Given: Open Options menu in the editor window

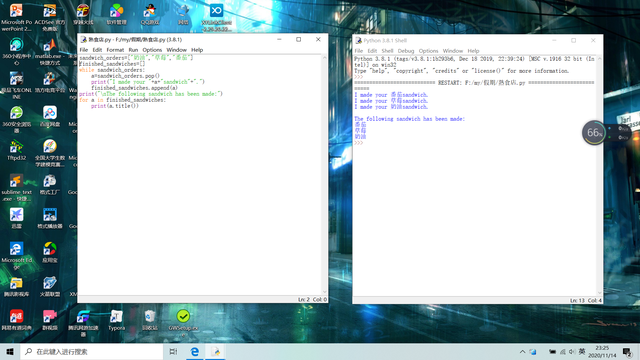Looking at the screenshot, I should tap(152, 50).
